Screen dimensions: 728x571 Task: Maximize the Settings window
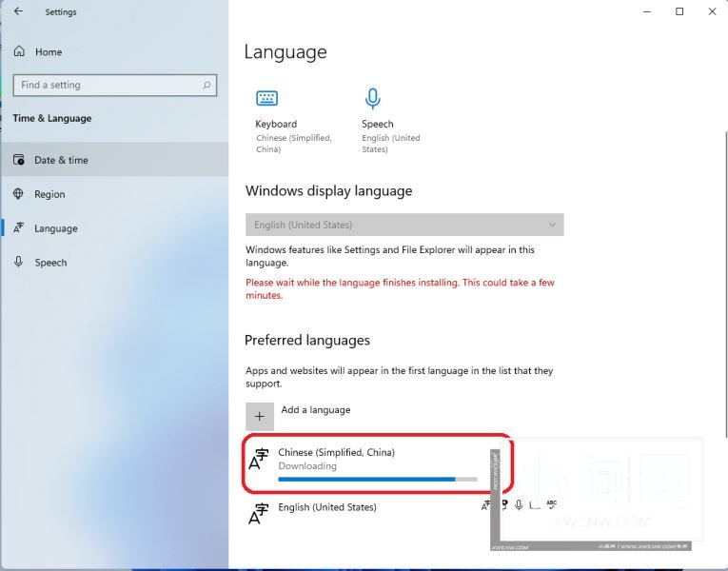[679, 11]
